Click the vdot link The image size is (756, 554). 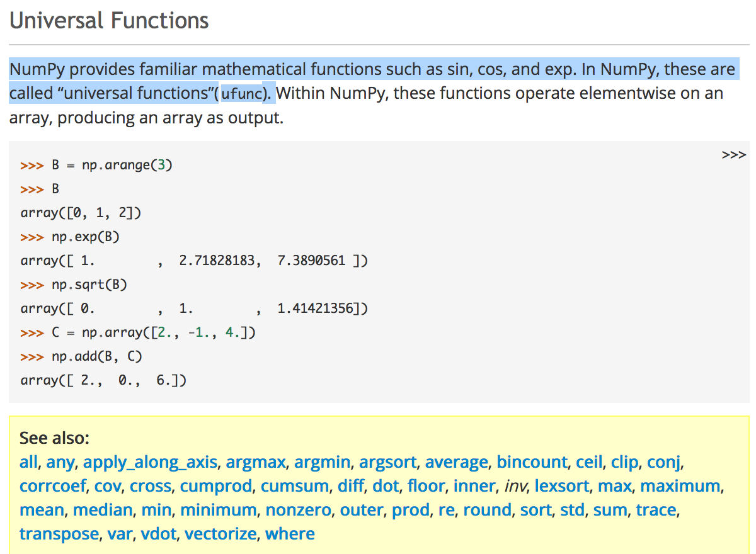[x=158, y=534]
